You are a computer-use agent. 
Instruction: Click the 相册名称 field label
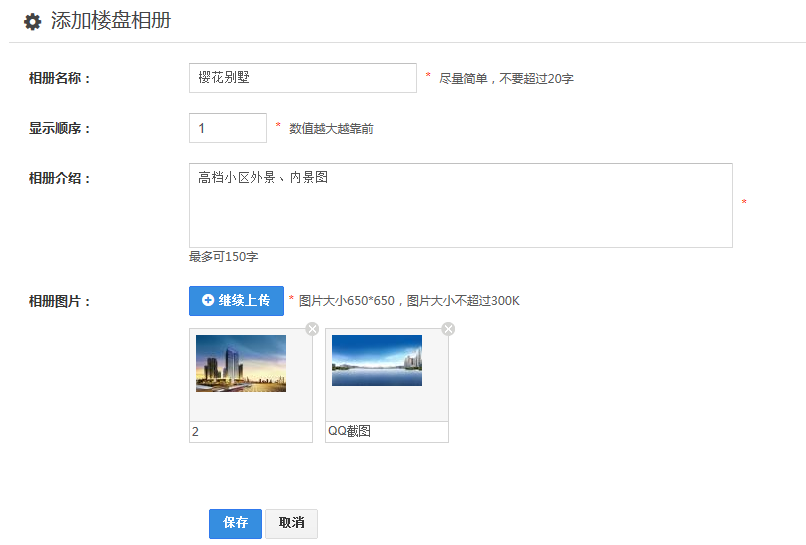point(60,78)
